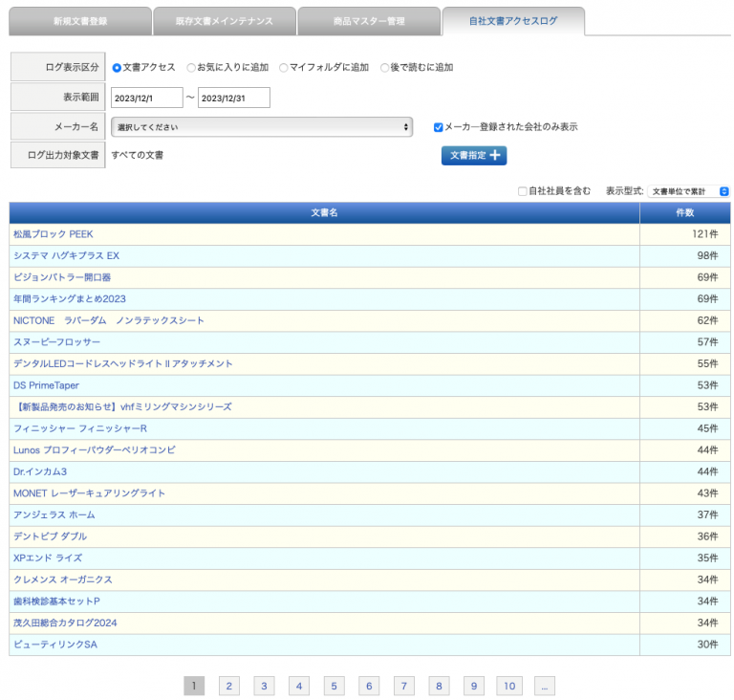Open スヌーピーフロッサー link
Viewport: 734px width, 700px height.
pyautogui.click(x=56, y=342)
